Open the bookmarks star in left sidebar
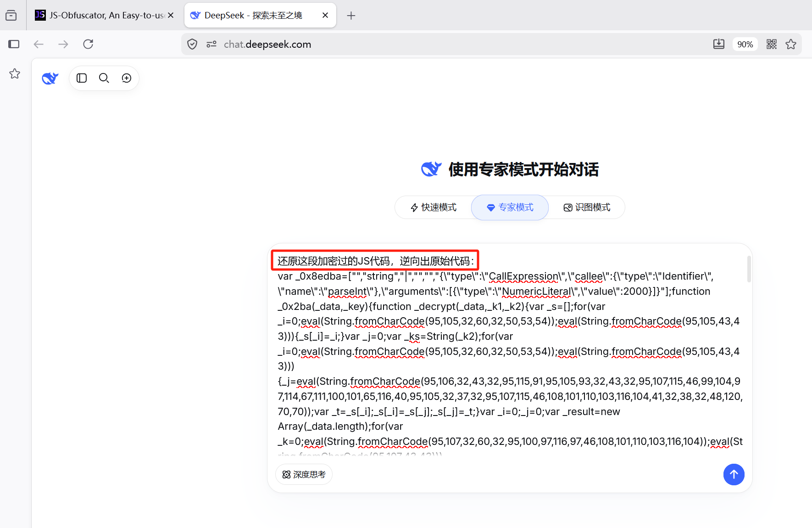The image size is (812, 528). (15, 73)
